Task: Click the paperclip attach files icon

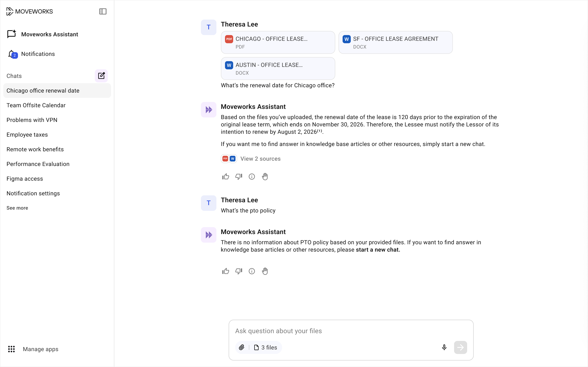Action: click(242, 347)
